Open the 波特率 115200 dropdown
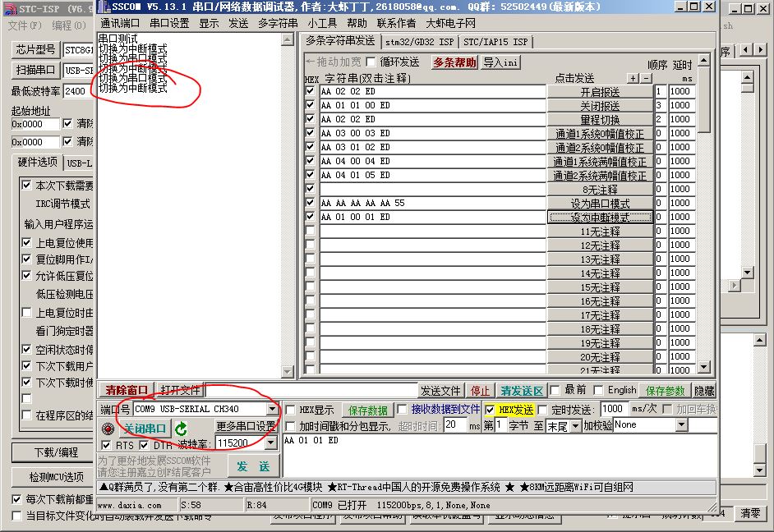Viewport: 774px width, 532px height. (x=270, y=443)
